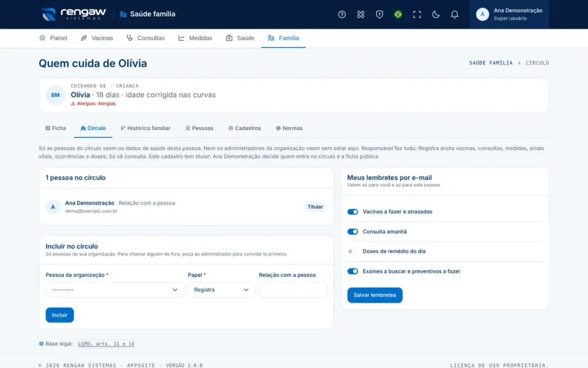Open the Medidas navigation item
This screenshot has width=588, height=368.
point(195,38)
